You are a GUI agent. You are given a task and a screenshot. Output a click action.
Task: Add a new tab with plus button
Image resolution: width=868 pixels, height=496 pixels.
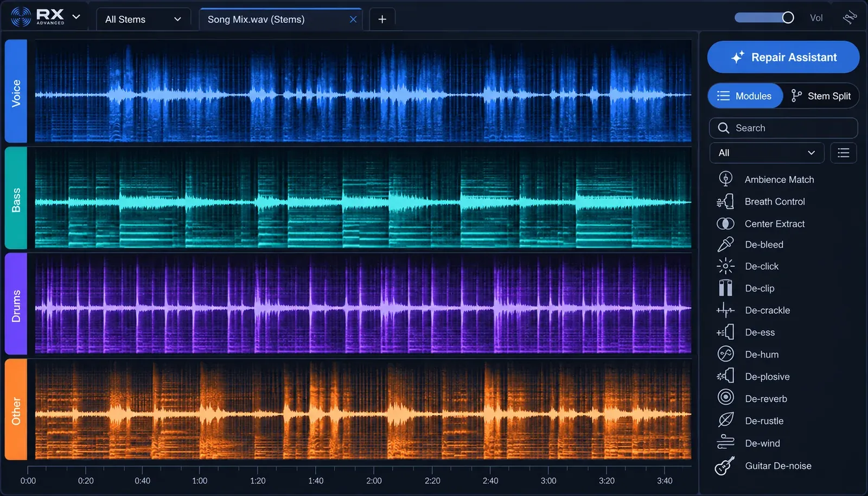(382, 20)
